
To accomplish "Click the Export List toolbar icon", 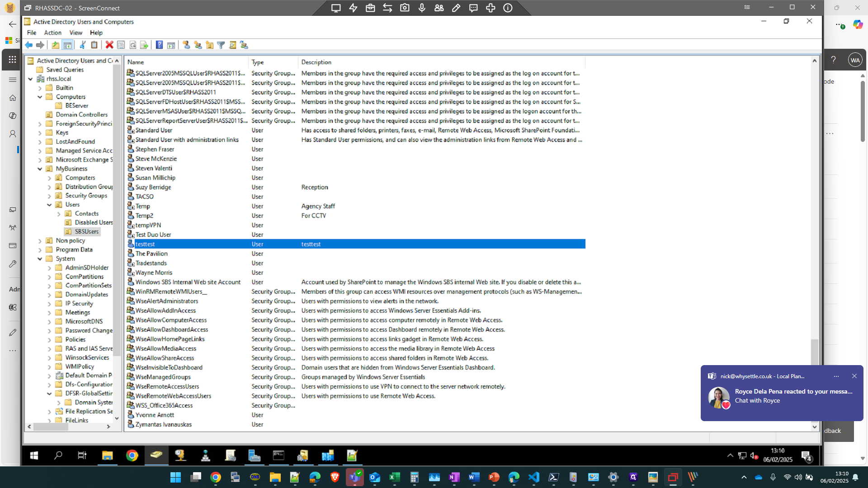I will [x=144, y=45].
